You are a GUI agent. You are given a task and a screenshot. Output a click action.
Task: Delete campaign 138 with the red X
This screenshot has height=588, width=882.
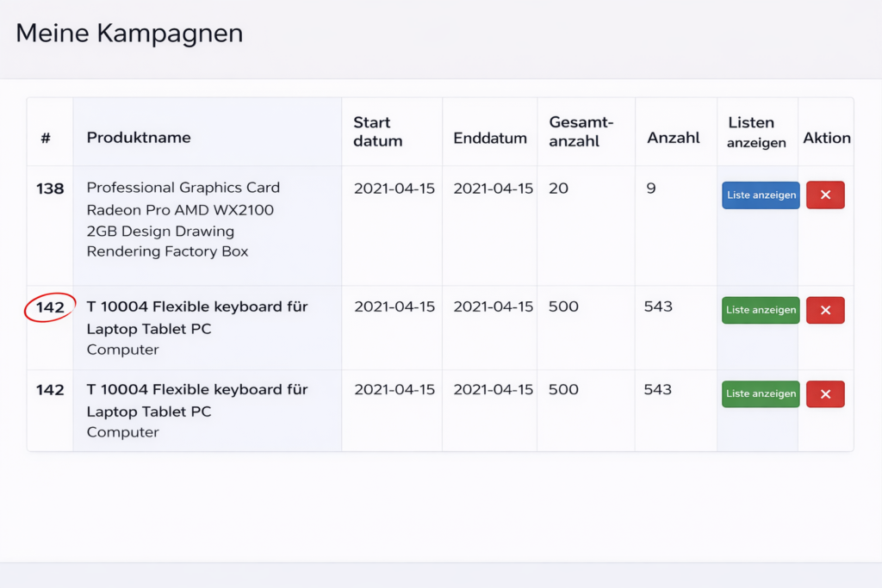click(x=825, y=195)
